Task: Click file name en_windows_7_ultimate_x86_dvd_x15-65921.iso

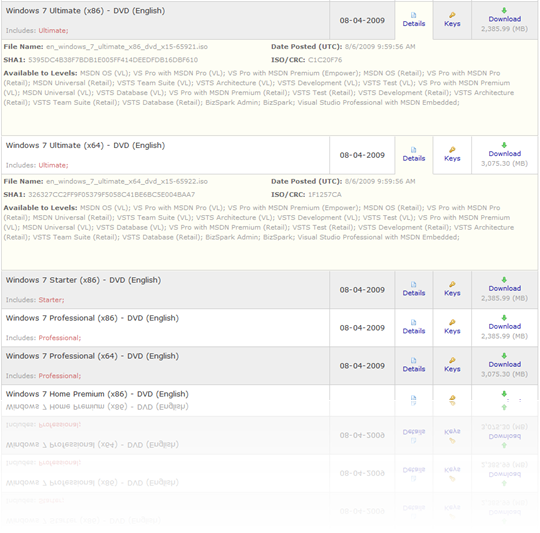Action: point(127,46)
